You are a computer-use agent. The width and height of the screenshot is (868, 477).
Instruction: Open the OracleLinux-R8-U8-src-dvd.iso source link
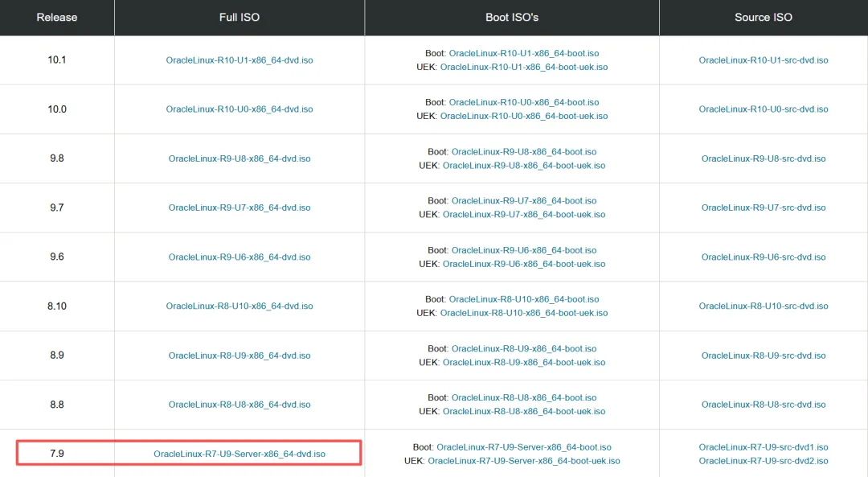click(x=764, y=405)
